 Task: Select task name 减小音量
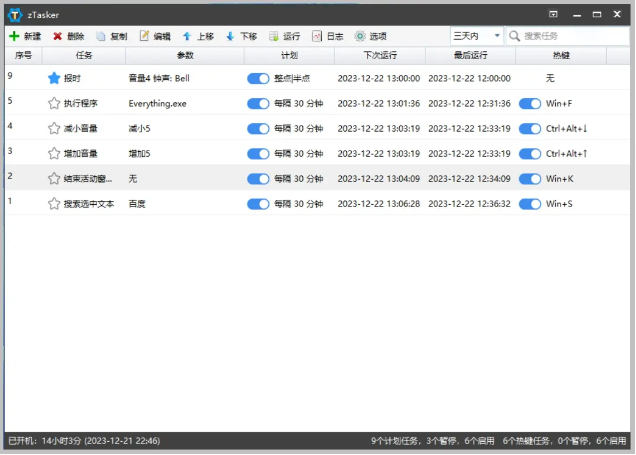click(81, 129)
